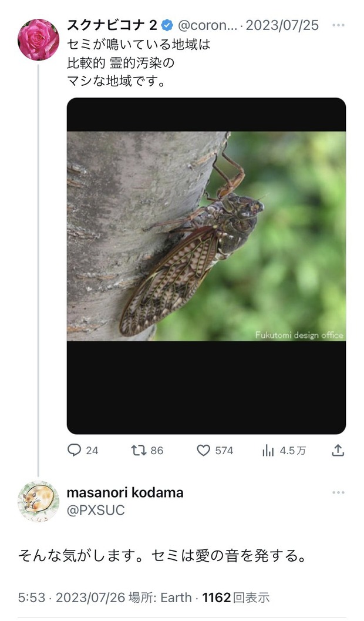
Task: Open masanori kodama's hamster avatar
Action: tap(39, 501)
